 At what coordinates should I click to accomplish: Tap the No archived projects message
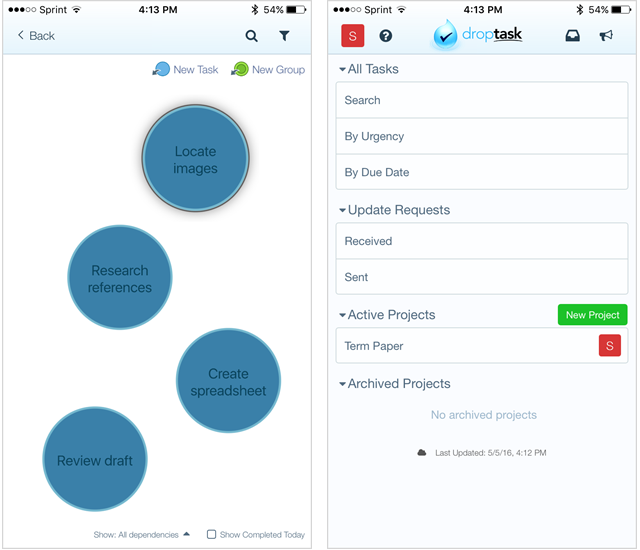484,415
